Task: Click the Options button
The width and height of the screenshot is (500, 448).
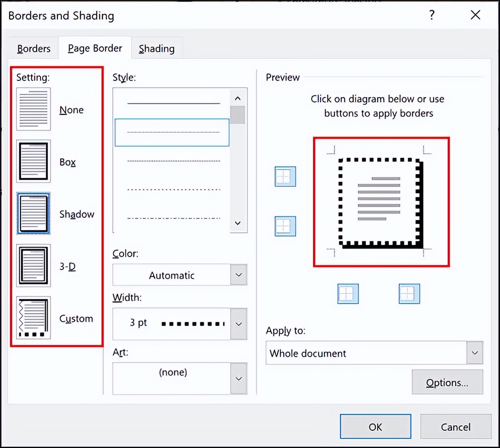Action: [x=447, y=382]
